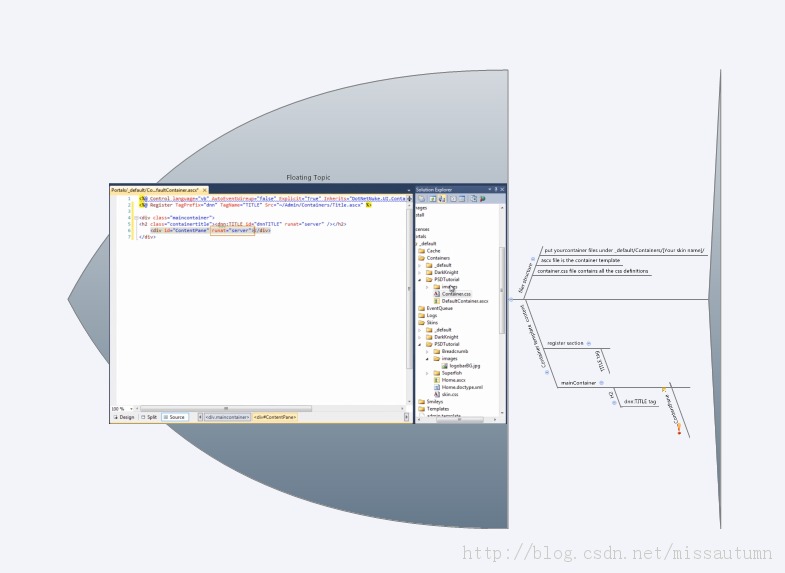
Task: Select logobarBG.jpg in the tree
Action: coord(465,366)
